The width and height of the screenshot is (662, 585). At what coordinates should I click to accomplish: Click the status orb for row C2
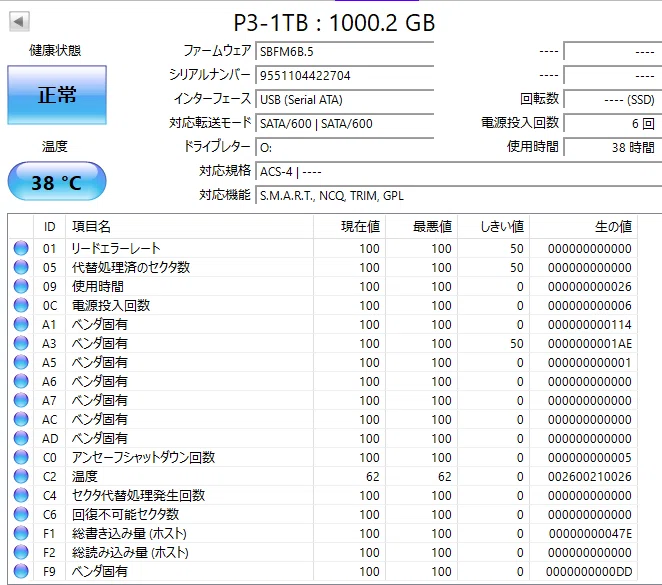[21, 476]
